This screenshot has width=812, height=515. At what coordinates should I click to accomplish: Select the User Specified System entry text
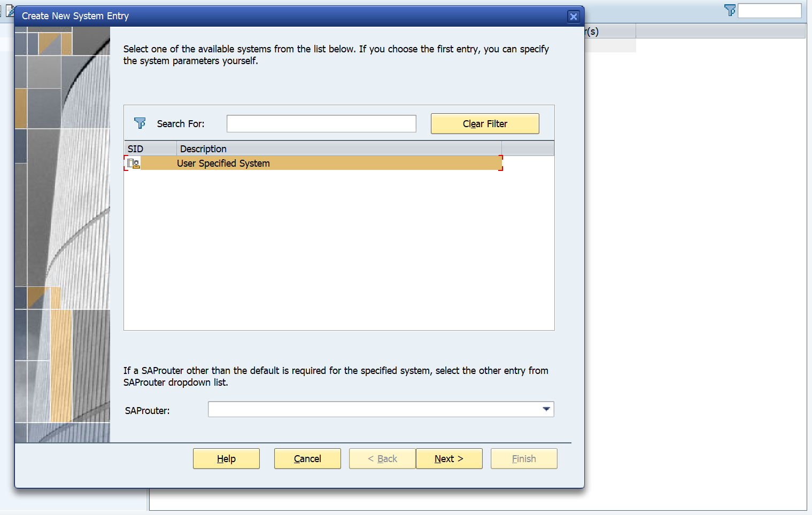223,163
